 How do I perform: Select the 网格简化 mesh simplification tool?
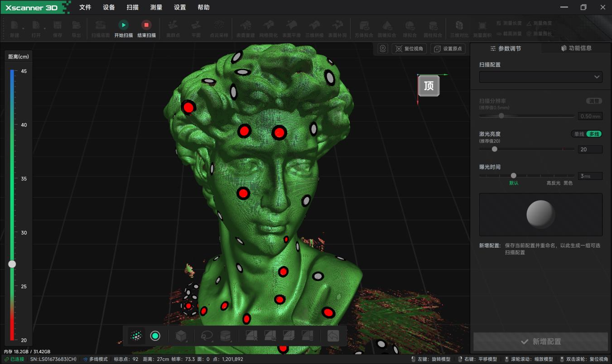click(x=269, y=29)
